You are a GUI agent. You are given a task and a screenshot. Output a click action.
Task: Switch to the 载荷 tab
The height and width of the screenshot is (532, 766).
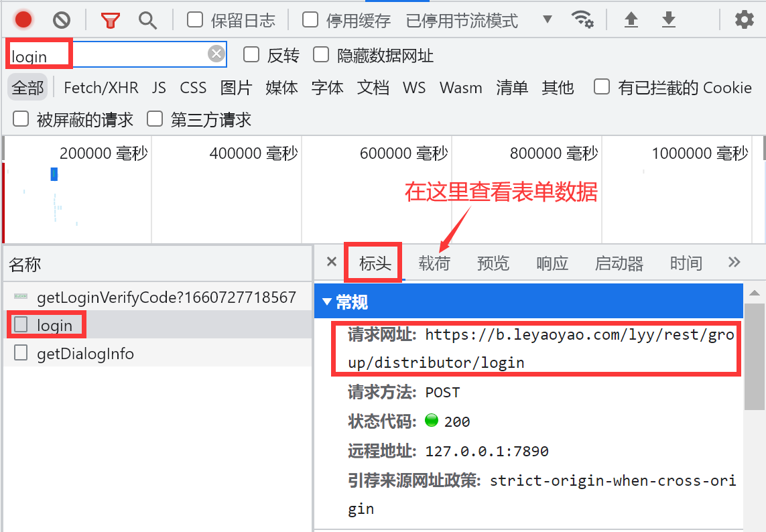coord(434,263)
